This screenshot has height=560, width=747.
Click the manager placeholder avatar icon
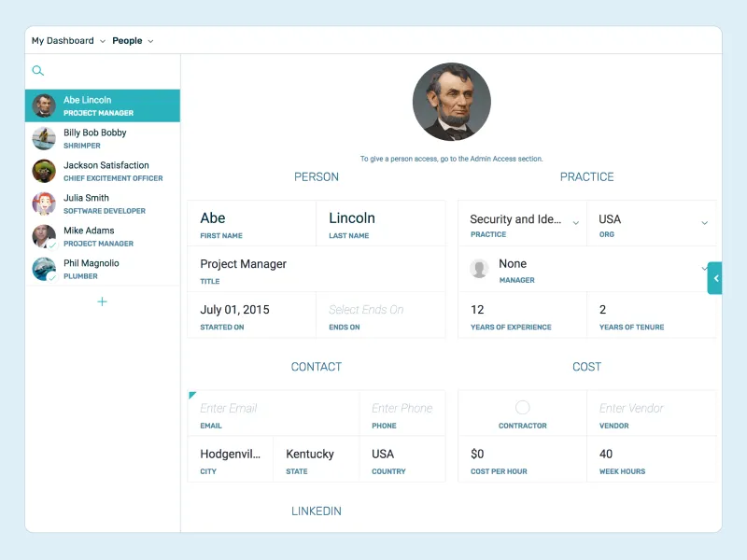479,269
